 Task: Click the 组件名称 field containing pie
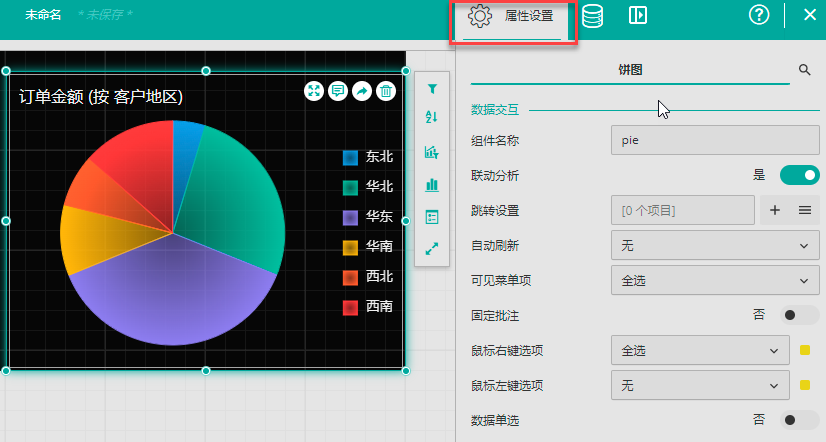(715, 140)
